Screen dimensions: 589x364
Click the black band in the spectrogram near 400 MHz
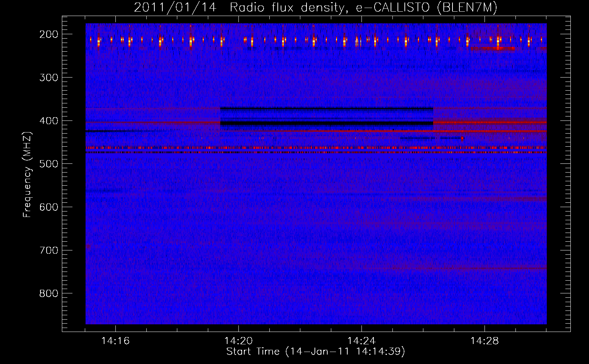click(327, 123)
